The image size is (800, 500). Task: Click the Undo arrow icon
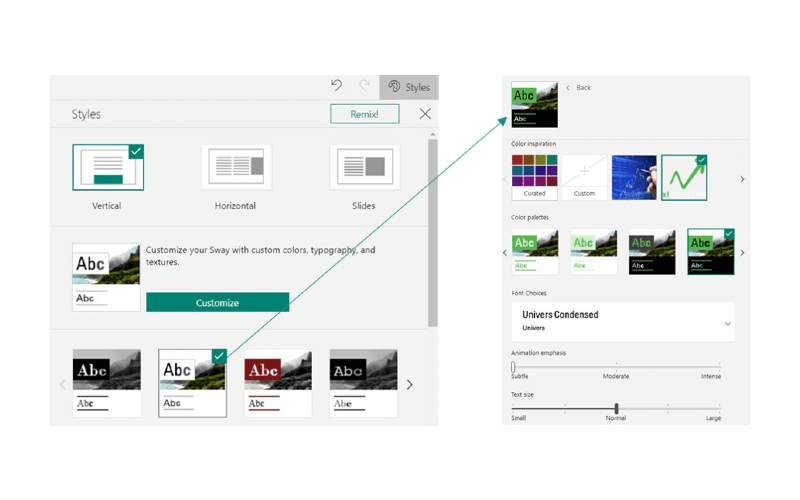(x=337, y=87)
